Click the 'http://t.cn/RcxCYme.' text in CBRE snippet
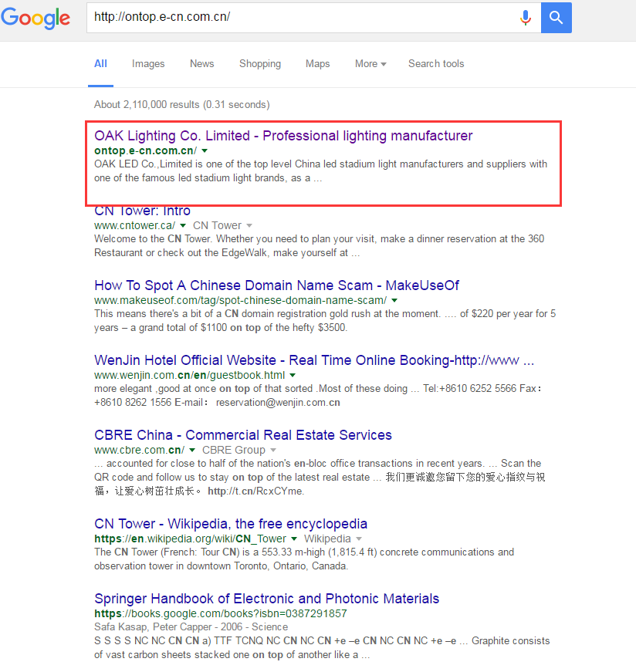This screenshot has height=672, width=636. point(256,491)
